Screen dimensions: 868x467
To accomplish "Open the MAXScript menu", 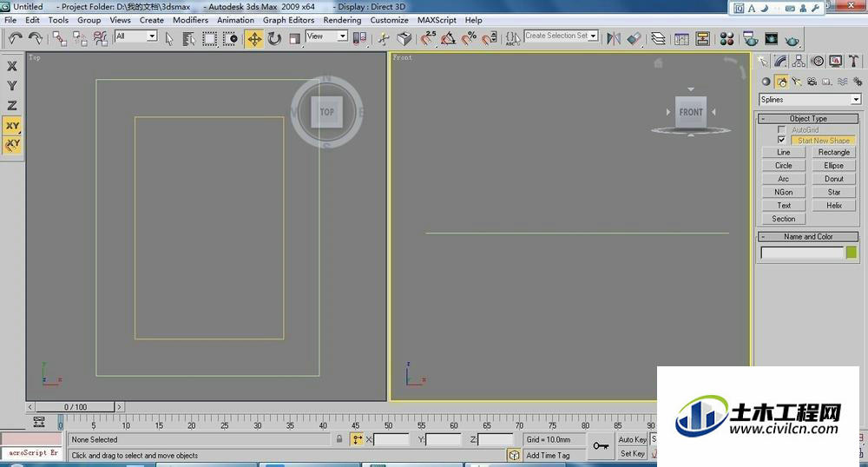I will tap(437, 20).
